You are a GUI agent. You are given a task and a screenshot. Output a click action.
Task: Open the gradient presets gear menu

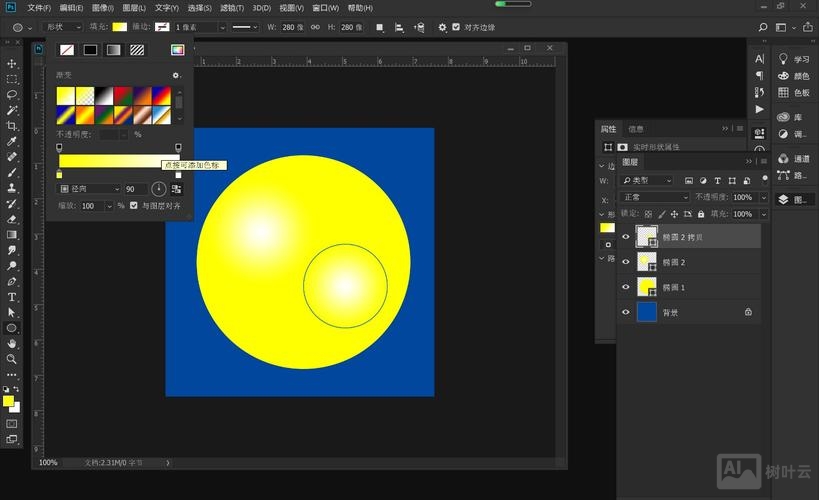pyautogui.click(x=176, y=75)
